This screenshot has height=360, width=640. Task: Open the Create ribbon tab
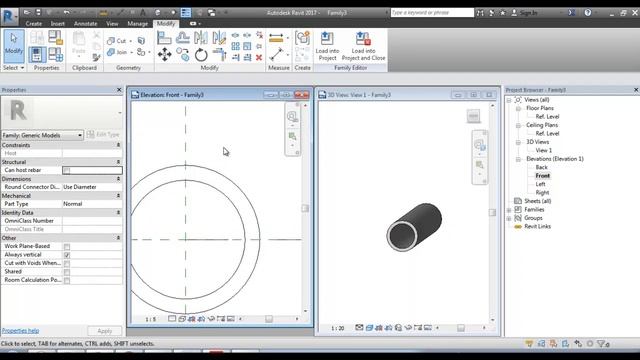(x=33, y=24)
